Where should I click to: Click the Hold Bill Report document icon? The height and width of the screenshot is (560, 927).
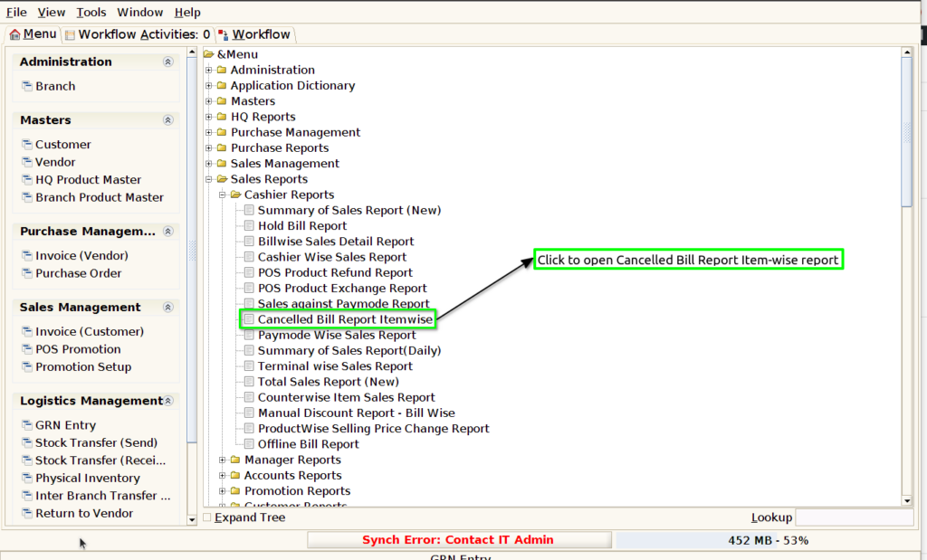coord(249,225)
